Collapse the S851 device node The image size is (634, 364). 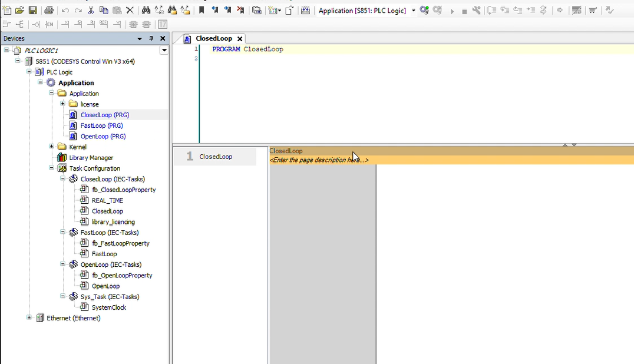tap(18, 61)
